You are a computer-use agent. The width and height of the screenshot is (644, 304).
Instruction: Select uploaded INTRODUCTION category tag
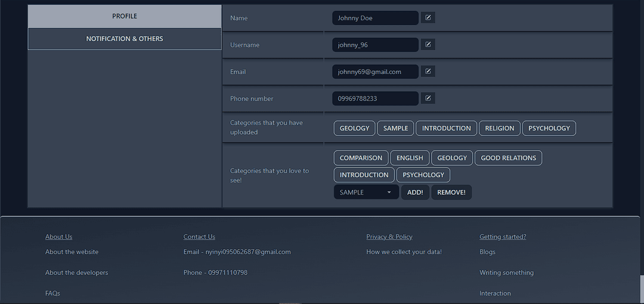447,128
